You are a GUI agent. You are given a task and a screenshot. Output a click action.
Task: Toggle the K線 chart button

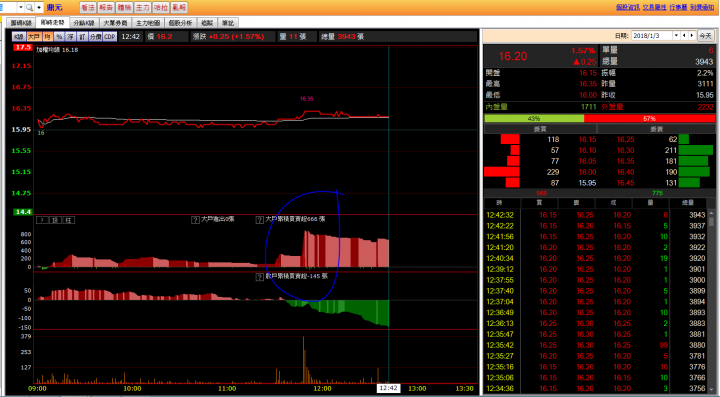(x=19, y=37)
